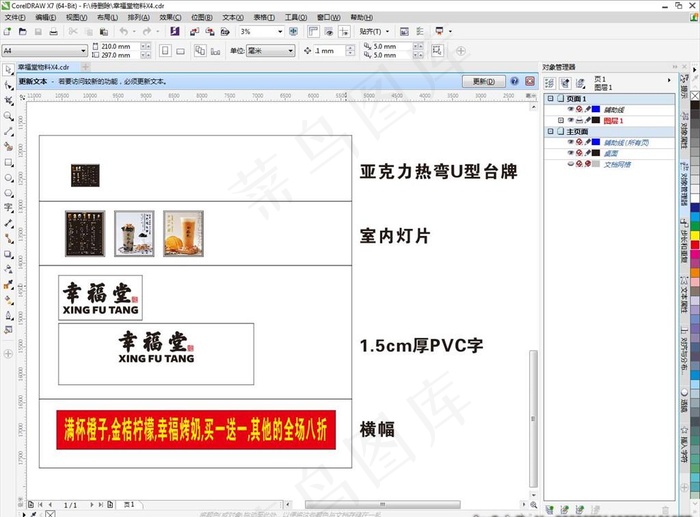Select the Freehand line tool

(8, 131)
